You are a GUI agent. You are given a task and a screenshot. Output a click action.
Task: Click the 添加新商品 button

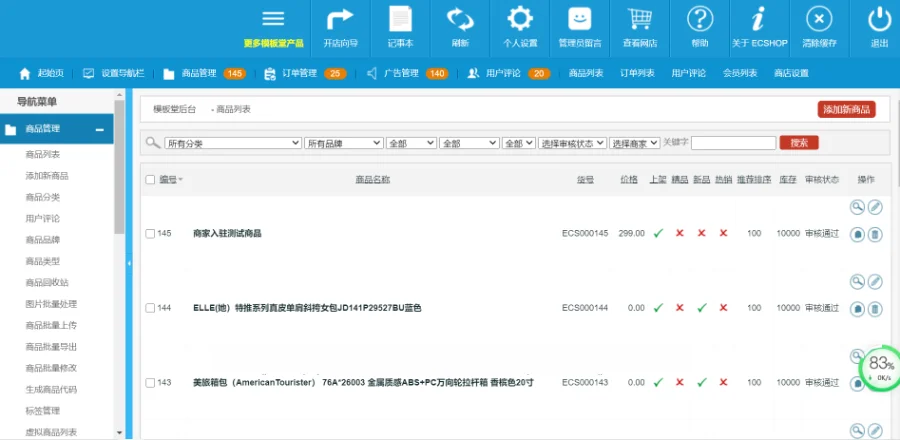[x=846, y=109]
